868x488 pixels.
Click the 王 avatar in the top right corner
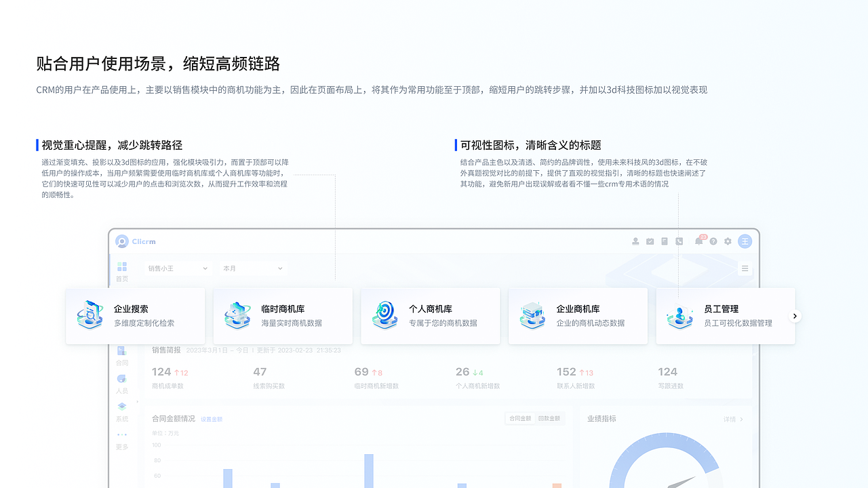click(745, 241)
